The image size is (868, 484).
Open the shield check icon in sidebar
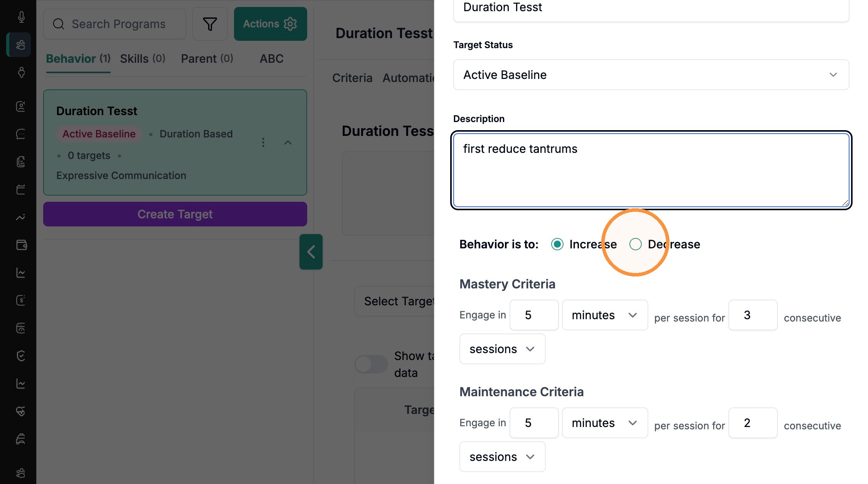21,355
